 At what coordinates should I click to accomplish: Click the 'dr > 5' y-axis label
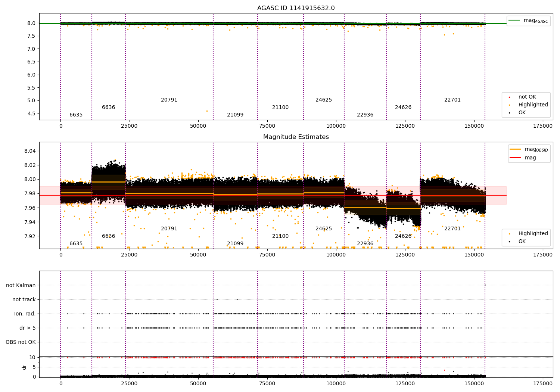28,328
